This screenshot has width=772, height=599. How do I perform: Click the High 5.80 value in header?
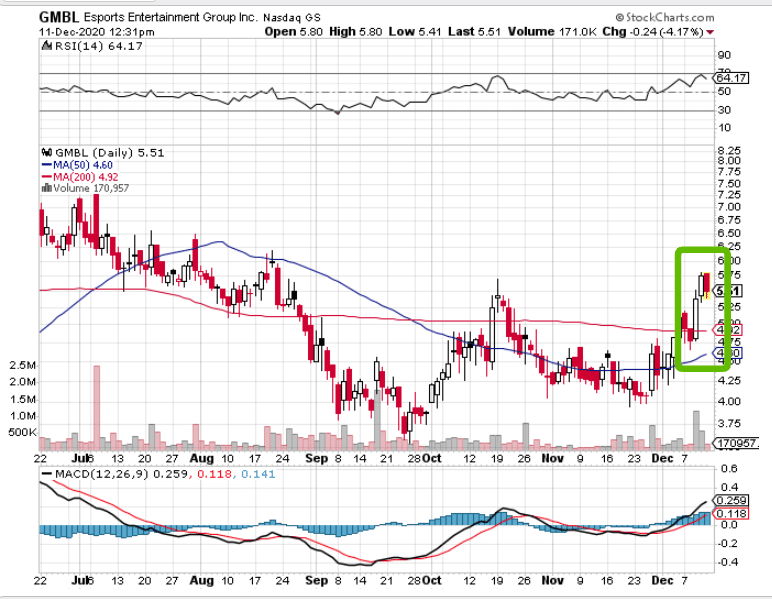pos(355,32)
